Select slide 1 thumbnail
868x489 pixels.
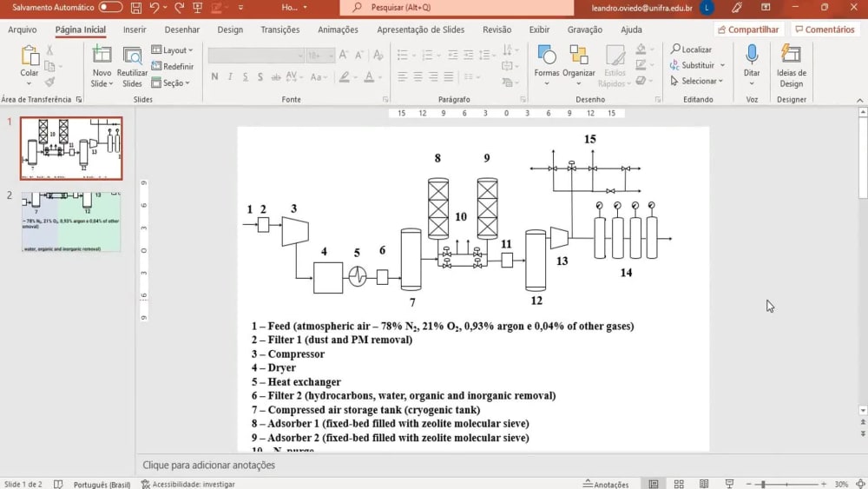tap(71, 148)
